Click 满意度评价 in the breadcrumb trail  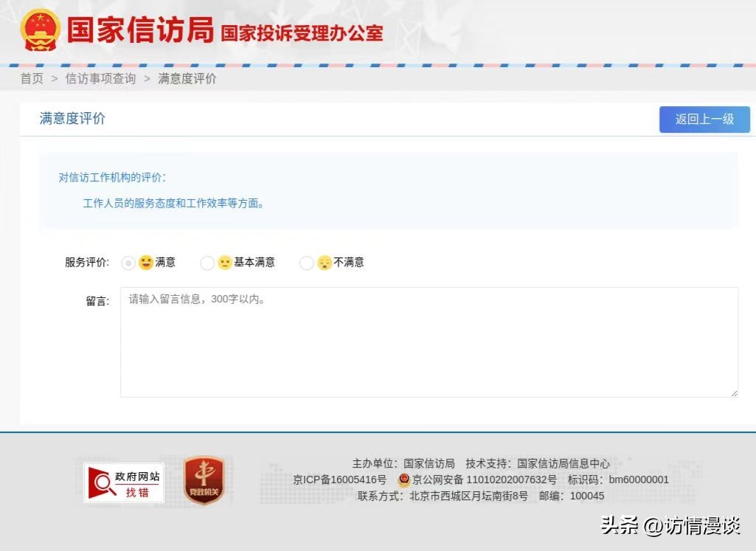(187, 79)
